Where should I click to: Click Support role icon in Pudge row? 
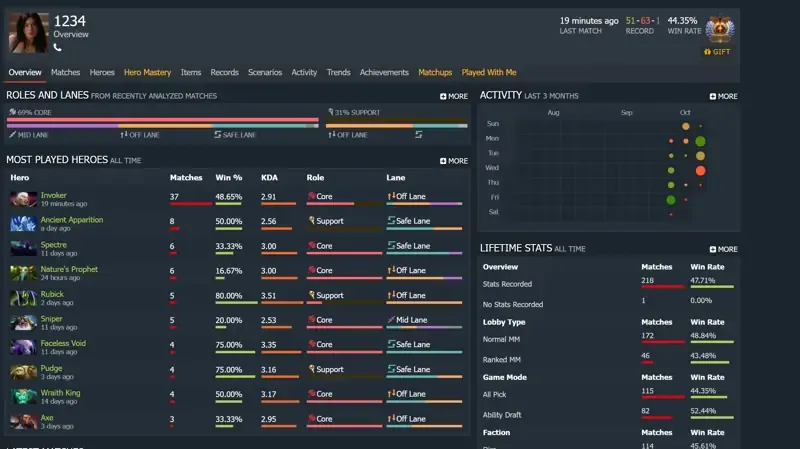tap(311, 369)
